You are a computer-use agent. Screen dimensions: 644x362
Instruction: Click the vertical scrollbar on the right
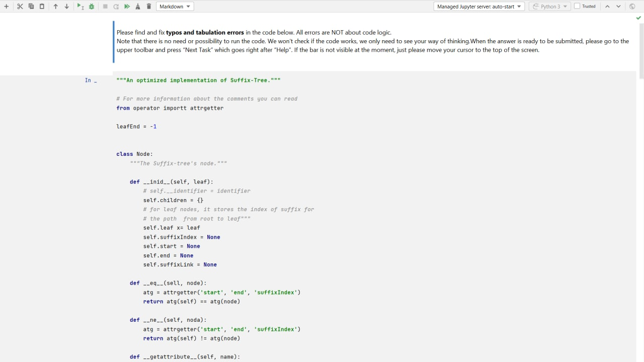point(641,50)
